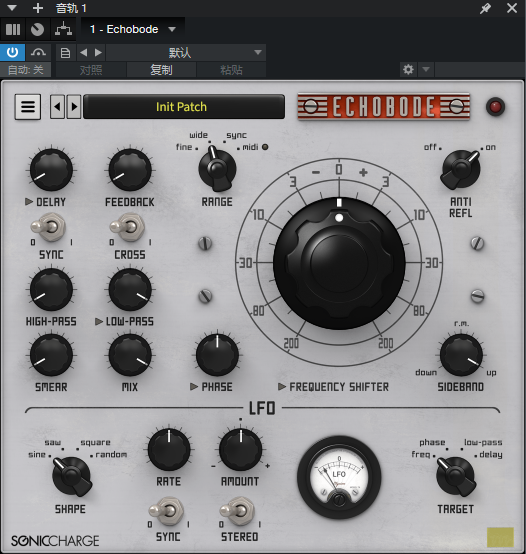Click the FEEDBACK knob
Viewport: 526px width, 554px height.
tap(130, 170)
